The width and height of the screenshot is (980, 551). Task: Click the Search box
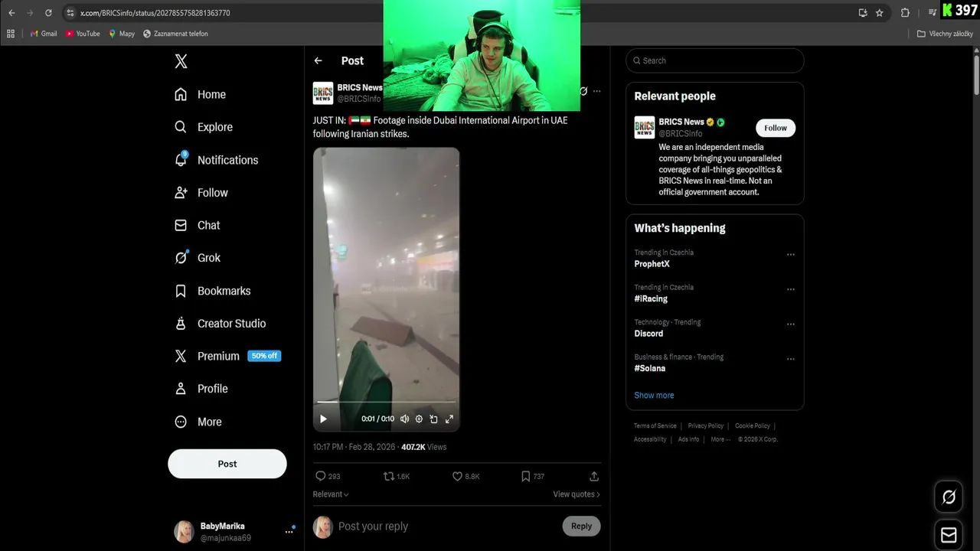[x=715, y=60]
